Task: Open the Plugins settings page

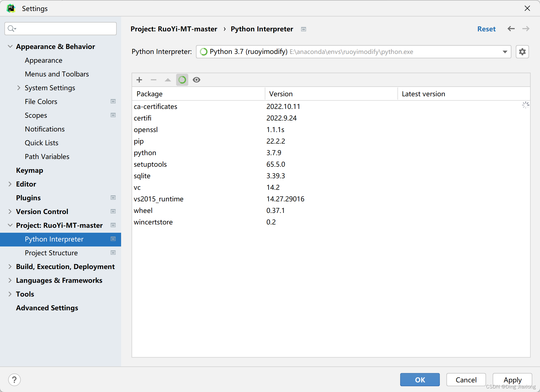Action: click(x=28, y=198)
